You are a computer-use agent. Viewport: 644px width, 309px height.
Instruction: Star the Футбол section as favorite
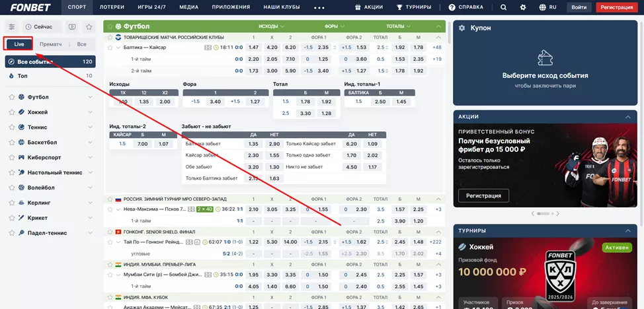110,26
